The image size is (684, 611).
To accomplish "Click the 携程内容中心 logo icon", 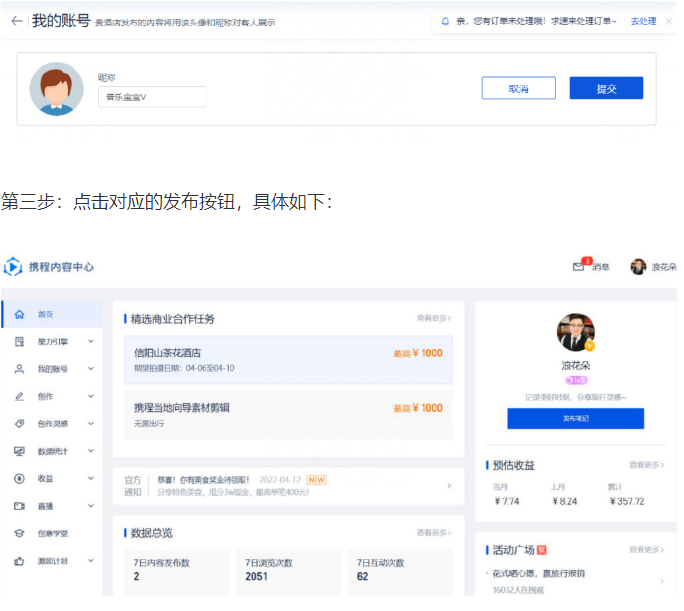I will 13,266.
